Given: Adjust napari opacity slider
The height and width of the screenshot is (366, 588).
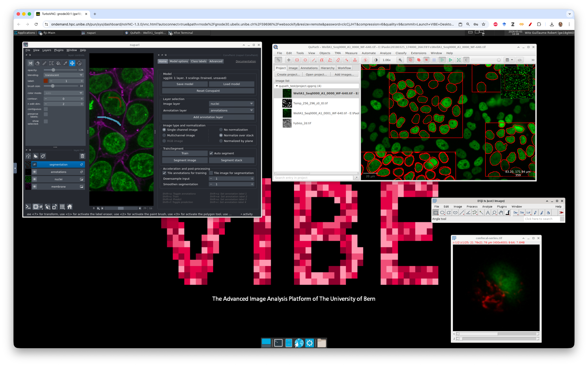Looking at the screenshot, I should tap(61, 70).
